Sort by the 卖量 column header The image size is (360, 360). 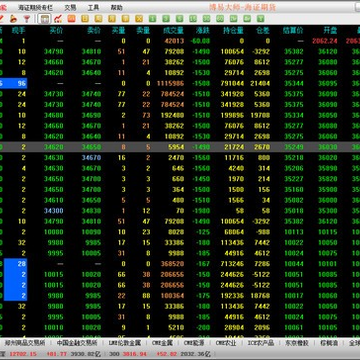(143, 31)
